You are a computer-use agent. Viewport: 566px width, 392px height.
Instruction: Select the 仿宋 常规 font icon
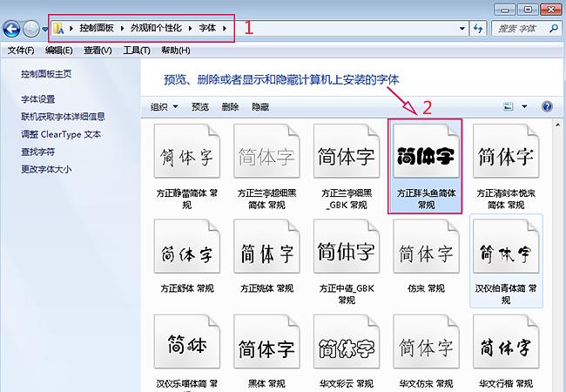coord(427,247)
